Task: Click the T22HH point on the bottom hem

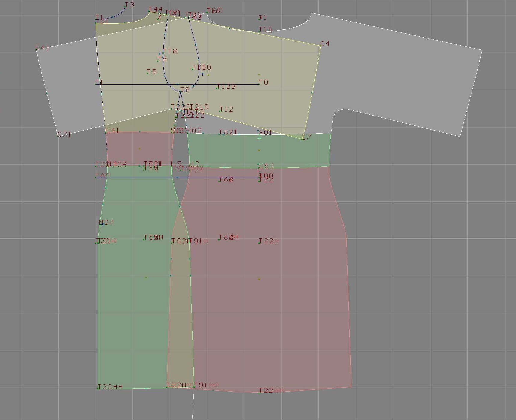Action: pos(259,392)
